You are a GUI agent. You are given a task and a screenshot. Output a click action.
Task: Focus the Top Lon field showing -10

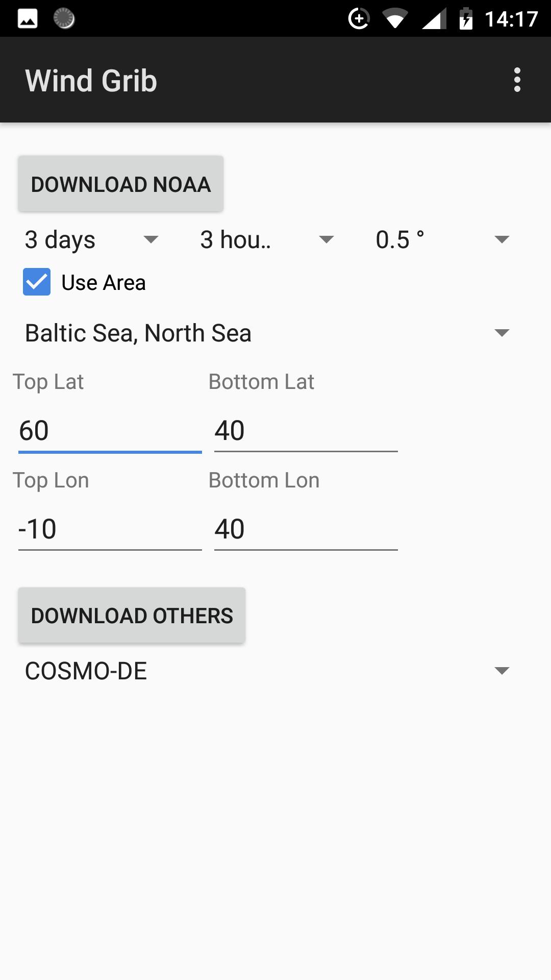coord(110,529)
